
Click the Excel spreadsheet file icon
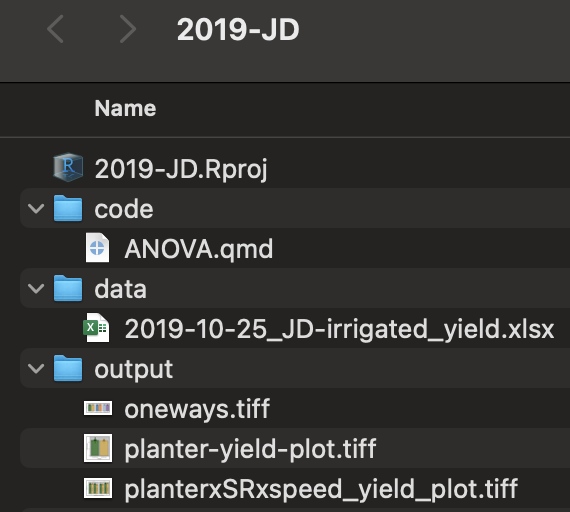tap(96, 328)
